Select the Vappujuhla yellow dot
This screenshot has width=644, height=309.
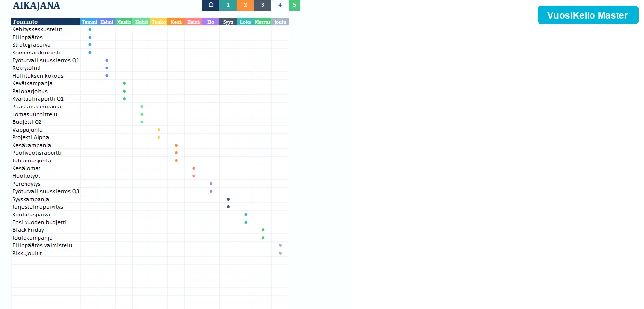[159, 130]
